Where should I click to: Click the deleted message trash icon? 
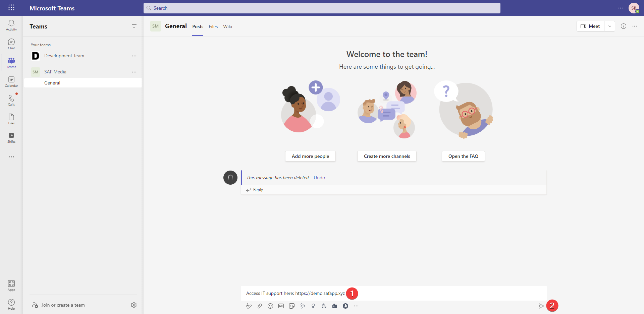pyautogui.click(x=230, y=178)
